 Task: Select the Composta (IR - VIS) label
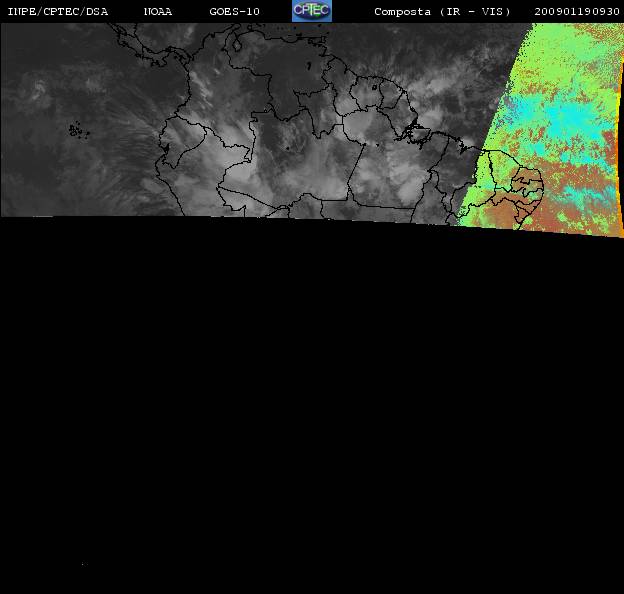442,12
